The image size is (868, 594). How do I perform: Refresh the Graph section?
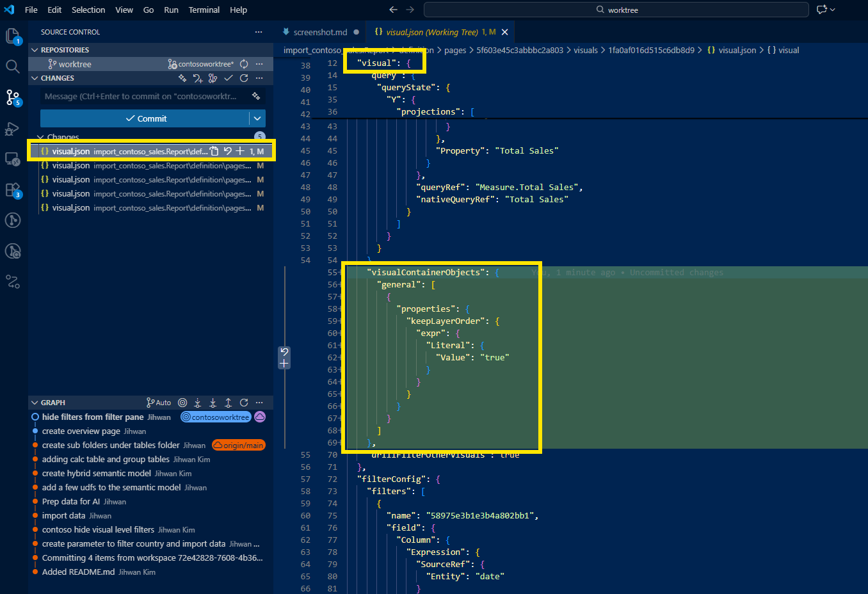[x=244, y=403]
